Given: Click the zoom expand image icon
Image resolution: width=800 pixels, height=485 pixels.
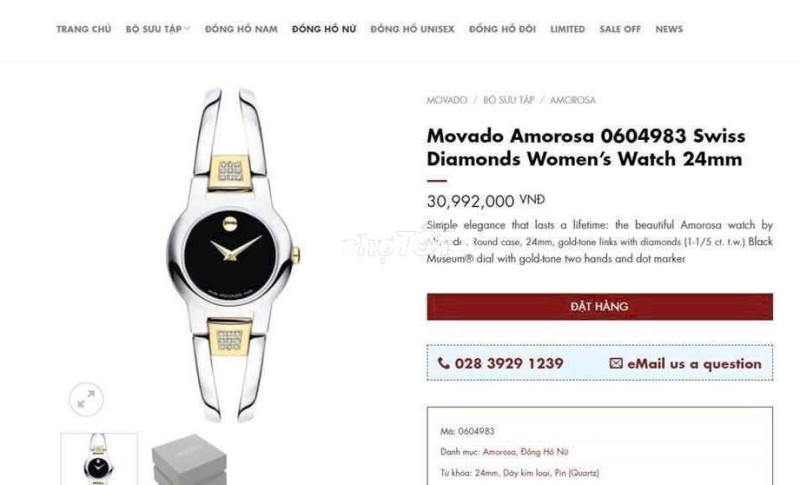Looking at the screenshot, I should click(x=86, y=399).
